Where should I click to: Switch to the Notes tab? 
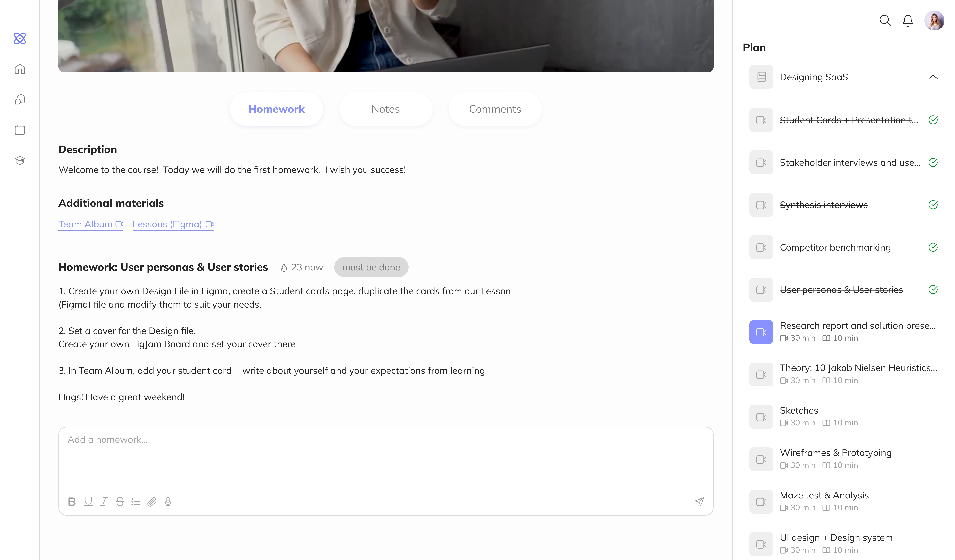pos(385,109)
